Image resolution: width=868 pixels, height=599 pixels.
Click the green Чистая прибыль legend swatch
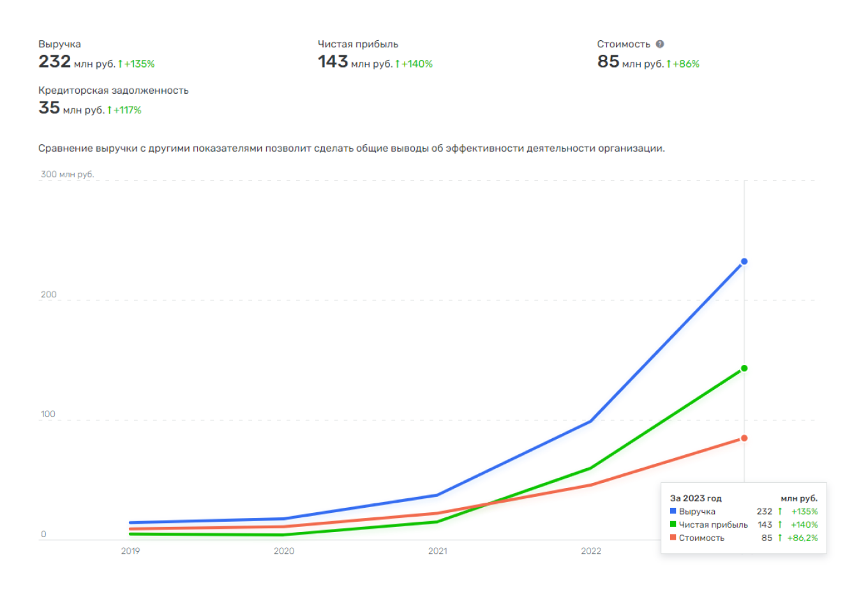(673, 524)
